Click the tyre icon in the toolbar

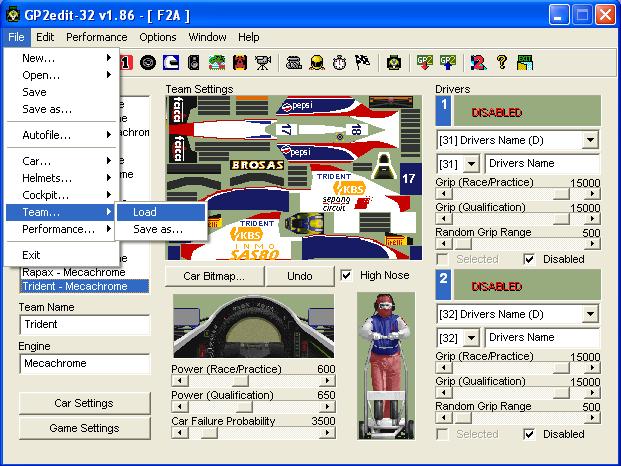click(148, 62)
